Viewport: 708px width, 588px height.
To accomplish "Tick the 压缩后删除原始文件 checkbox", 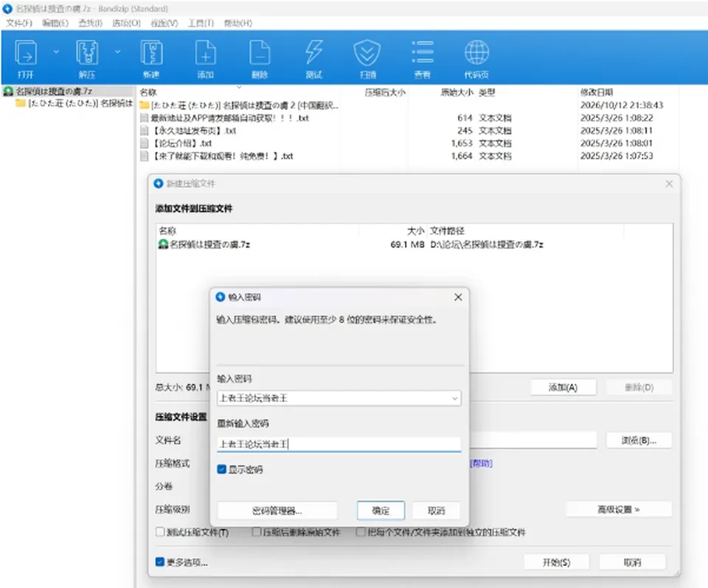I will 256,532.
